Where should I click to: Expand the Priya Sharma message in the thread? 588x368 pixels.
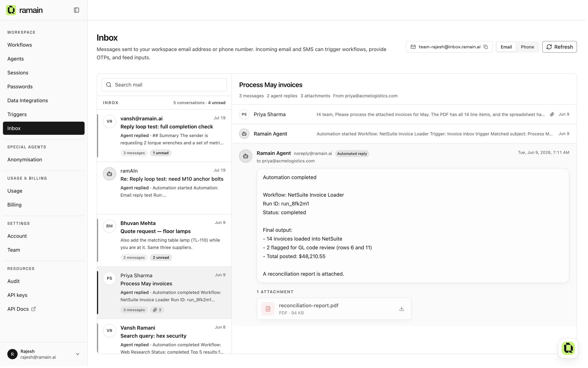404,114
